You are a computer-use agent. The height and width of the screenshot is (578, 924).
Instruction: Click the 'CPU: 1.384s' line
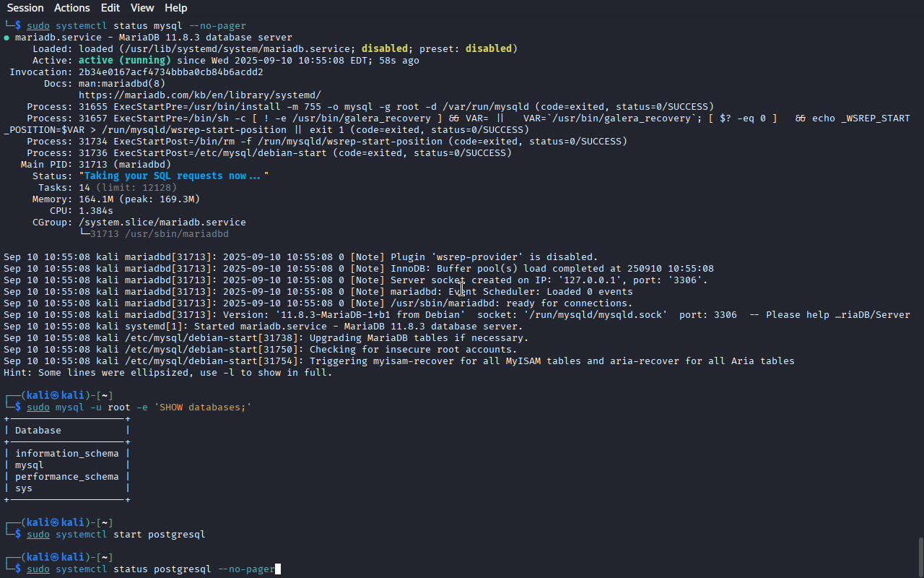point(82,211)
